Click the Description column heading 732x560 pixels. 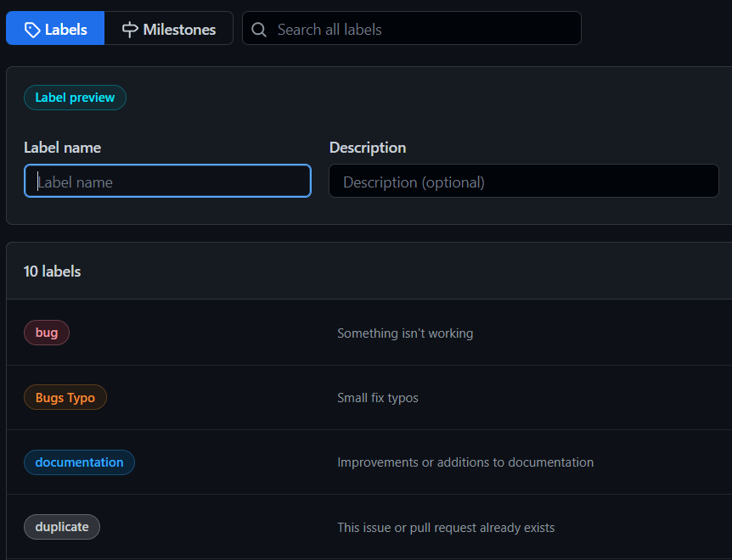tap(368, 147)
